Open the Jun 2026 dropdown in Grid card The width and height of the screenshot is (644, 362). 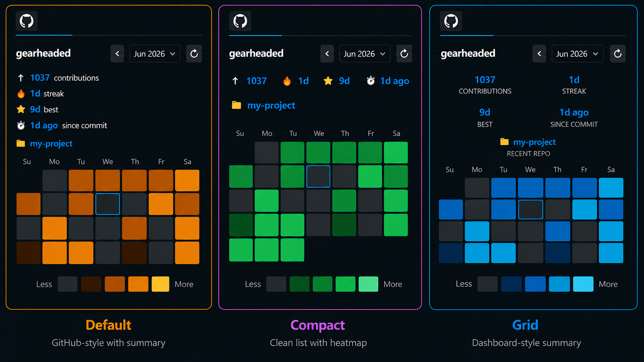[x=577, y=53]
